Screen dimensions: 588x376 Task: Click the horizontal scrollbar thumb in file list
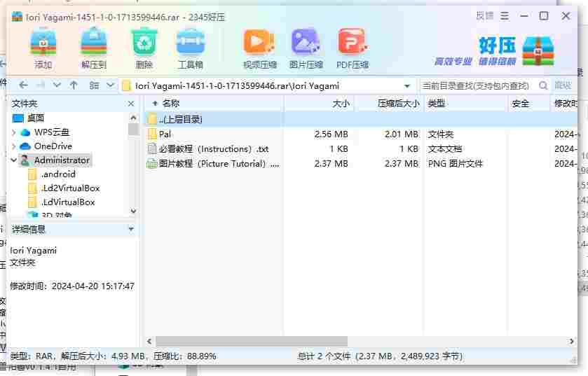click(x=252, y=341)
